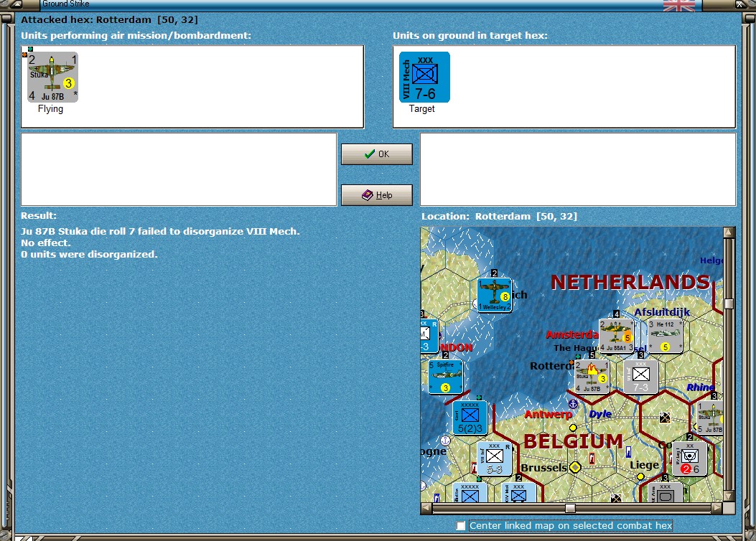756x541 pixels.
Task: Click the Afsluitdijk label on the map
Action: tap(661, 312)
